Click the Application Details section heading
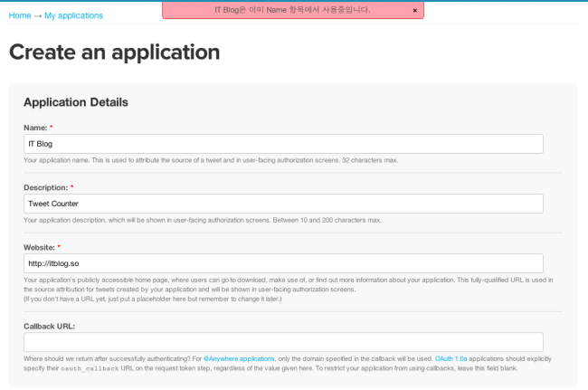Viewport: 588px width, 390px height. (76, 102)
